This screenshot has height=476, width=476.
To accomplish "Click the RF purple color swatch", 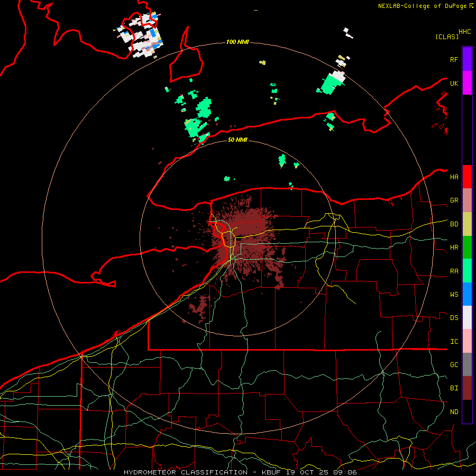I will [x=467, y=59].
